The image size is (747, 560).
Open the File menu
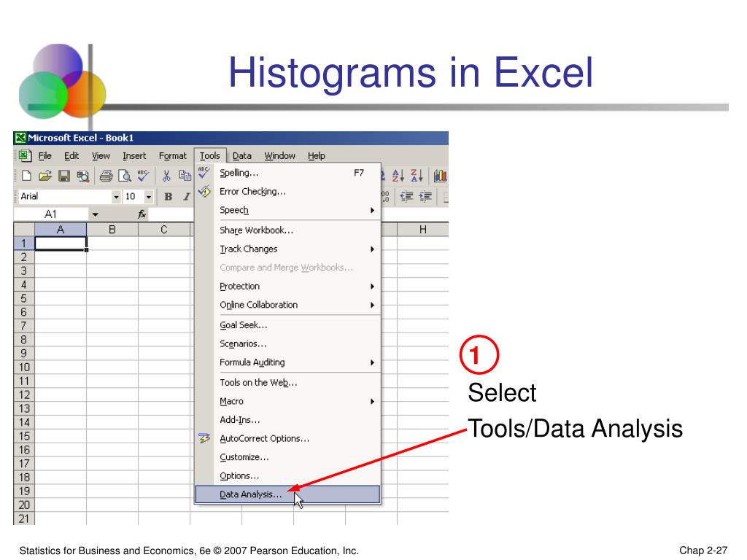(x=44, y=156)
